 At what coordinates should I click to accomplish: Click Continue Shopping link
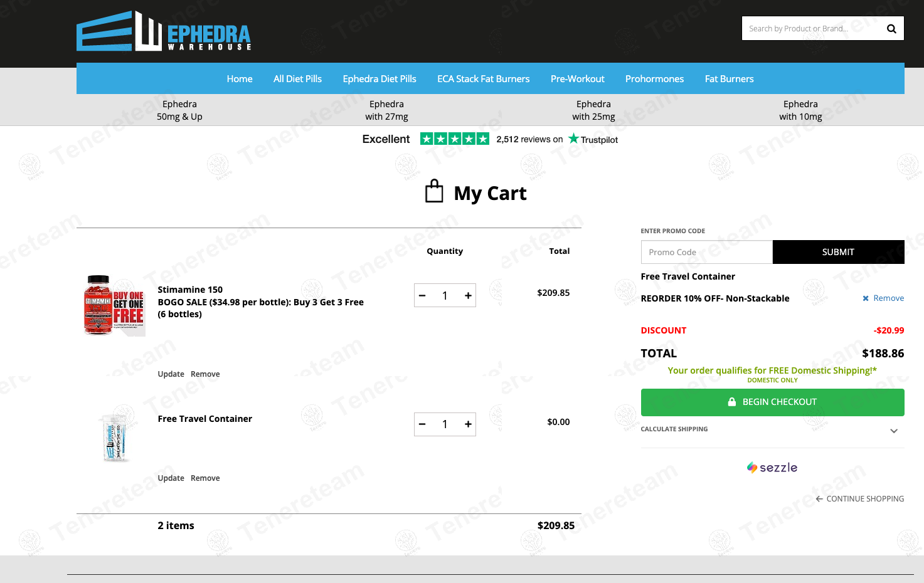[x=859, y=499]
